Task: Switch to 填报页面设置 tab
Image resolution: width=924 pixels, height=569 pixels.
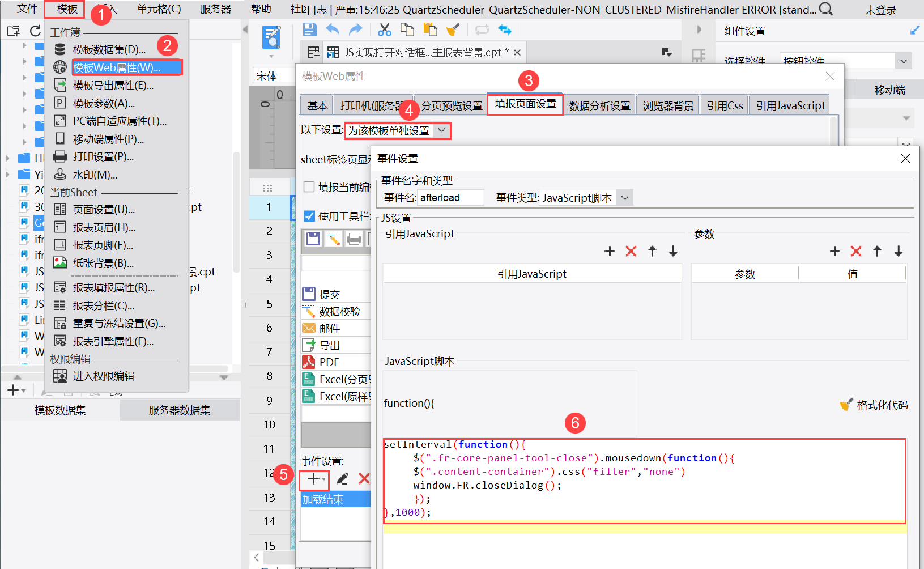Action: (x=525, y=104)
